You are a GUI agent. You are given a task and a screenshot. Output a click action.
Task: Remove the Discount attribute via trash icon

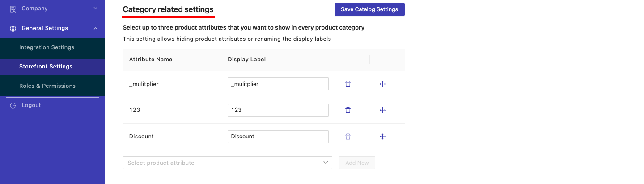pyautogui.click(x=348, y=137)
